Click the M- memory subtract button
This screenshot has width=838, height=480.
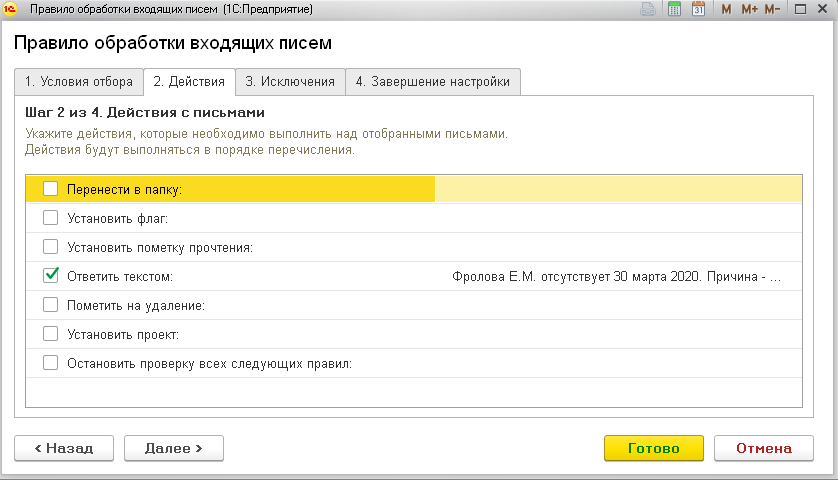point(772,9)
